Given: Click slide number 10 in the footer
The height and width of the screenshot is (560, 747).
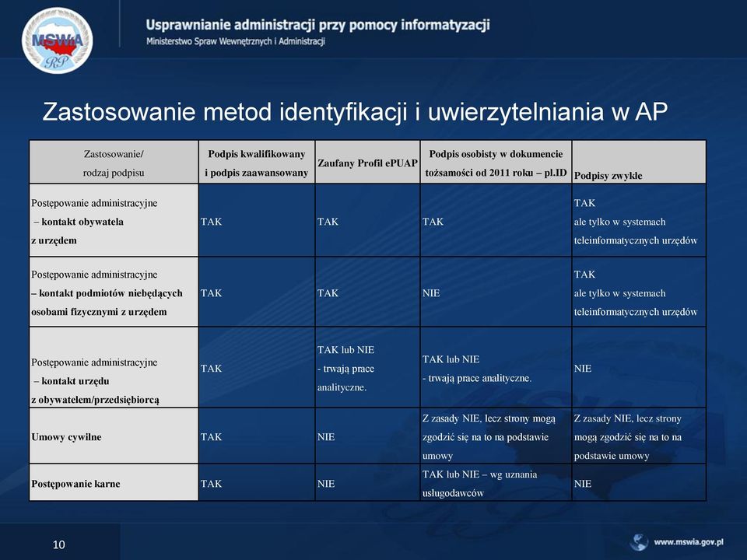Looking at the screenshot, I should coord(58,544).
